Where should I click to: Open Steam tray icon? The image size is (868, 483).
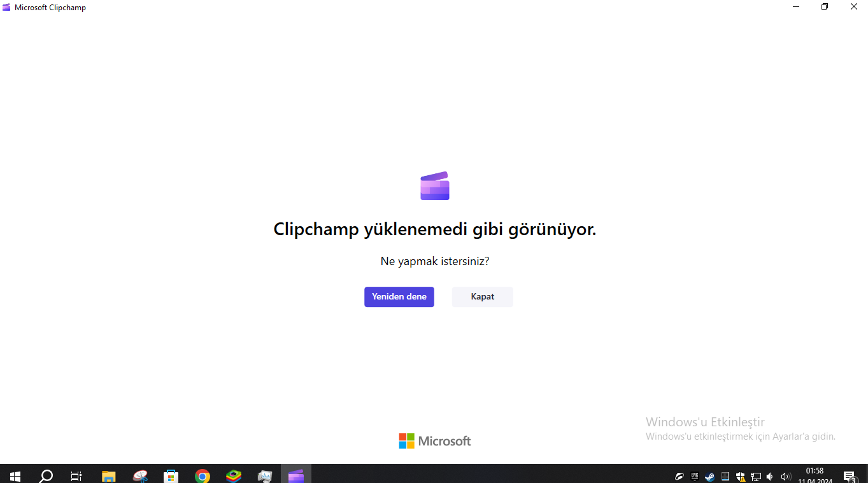[709, 477]
